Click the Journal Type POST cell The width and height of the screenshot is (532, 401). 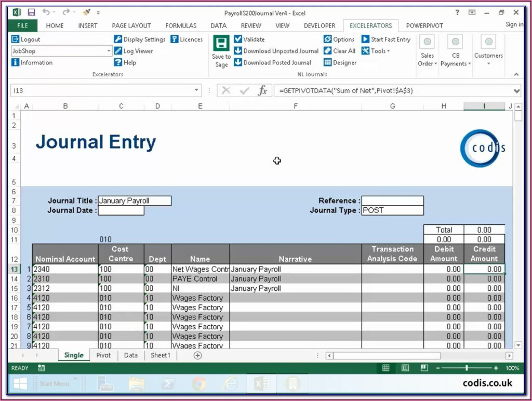393,210
